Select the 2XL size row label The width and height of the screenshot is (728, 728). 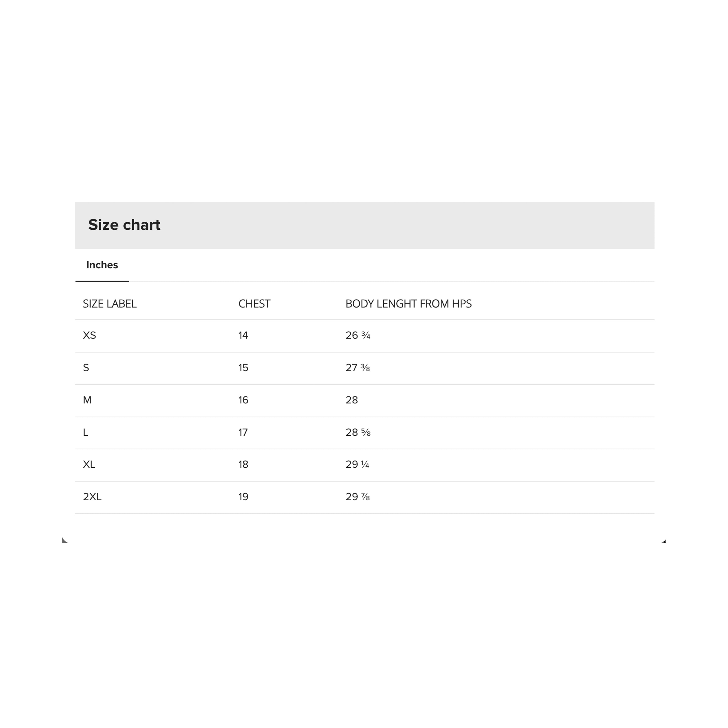click(92, 497)
